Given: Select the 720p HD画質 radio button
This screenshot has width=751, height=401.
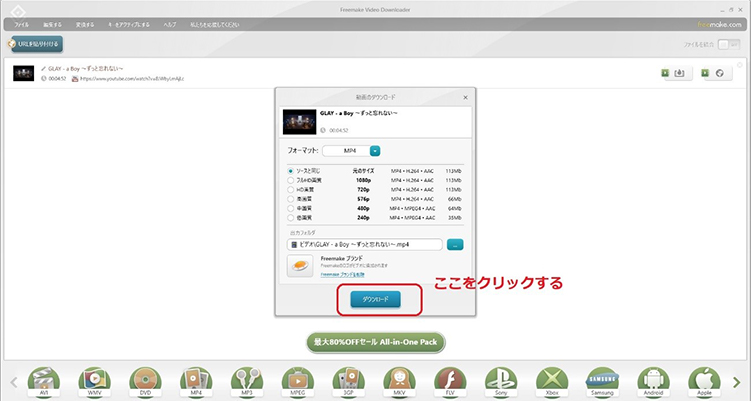Looking at the screenshot, I should (x=291, y=190).
